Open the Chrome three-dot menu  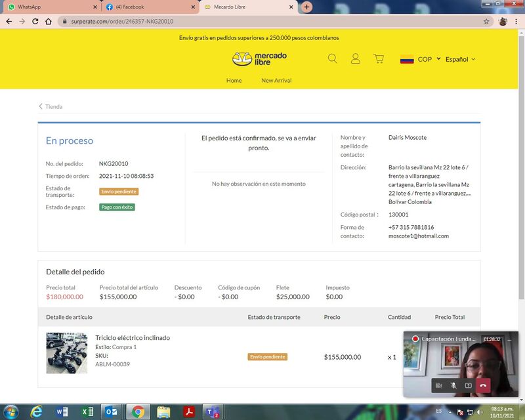pos(516,22)
